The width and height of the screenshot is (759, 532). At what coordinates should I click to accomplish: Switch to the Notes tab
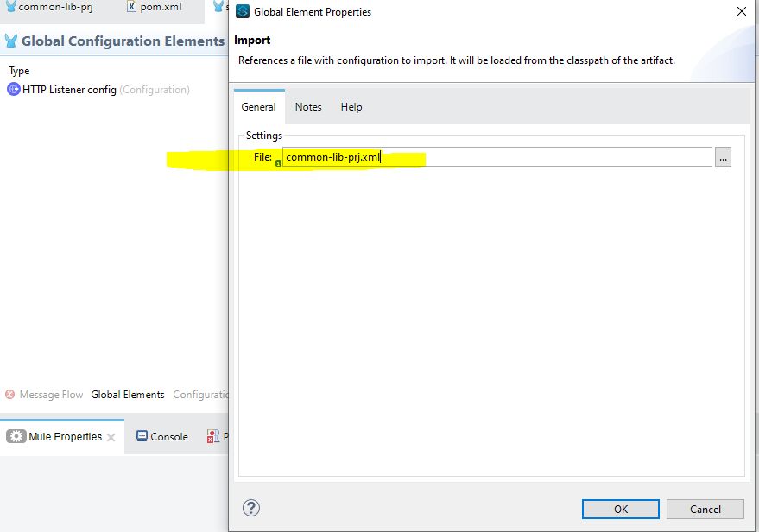point(308,107)
